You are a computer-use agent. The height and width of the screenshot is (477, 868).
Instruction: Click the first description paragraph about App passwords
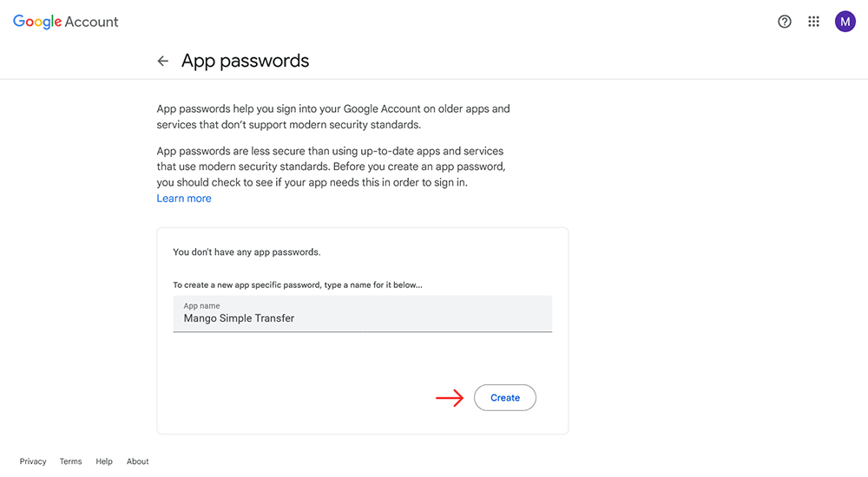point(333,117)
